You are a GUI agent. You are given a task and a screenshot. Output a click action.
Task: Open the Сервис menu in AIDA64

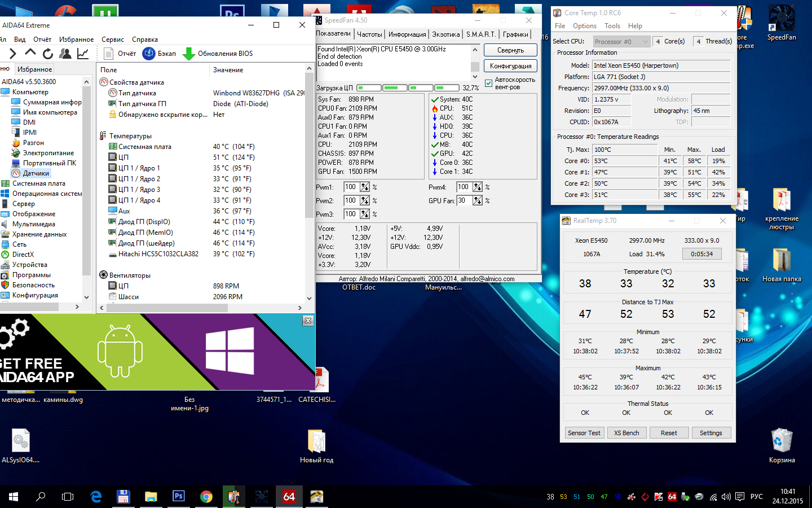(113, 40)
